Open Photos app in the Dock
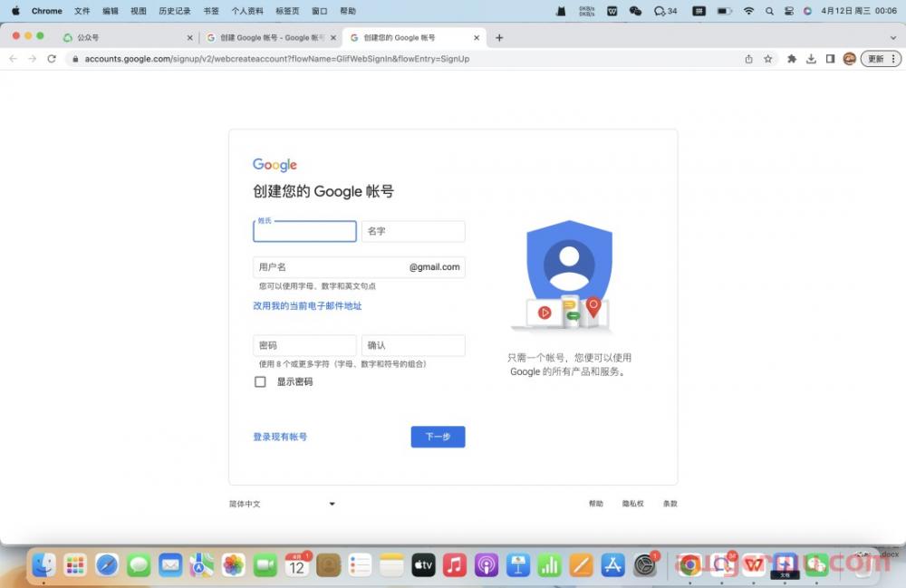Screen dimensions: 906x588 tap(234, 564)
